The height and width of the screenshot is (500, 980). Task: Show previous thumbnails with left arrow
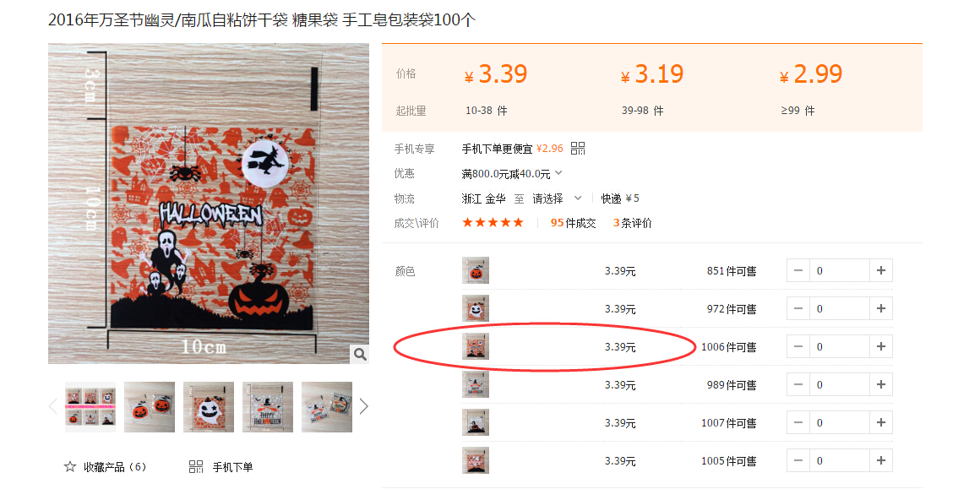[53, 407]
